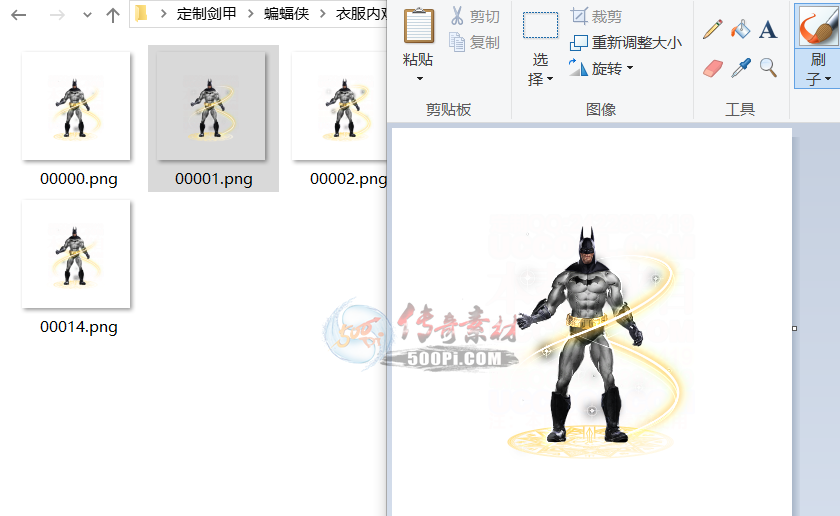840x516 pixels.
Task: Pick the Color picker eyedropper tool
Action: click(x=740, y=68)
